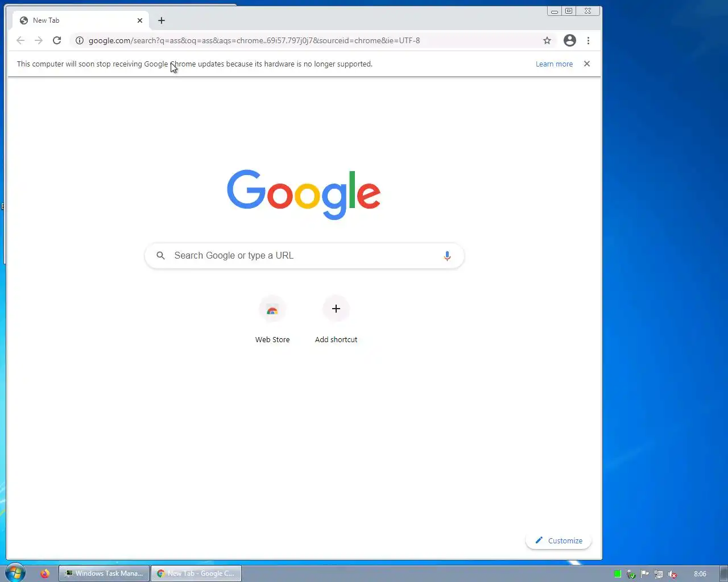Switch to Windows Task Manager in taskbar
728x582 pixels.
point(104,573)
